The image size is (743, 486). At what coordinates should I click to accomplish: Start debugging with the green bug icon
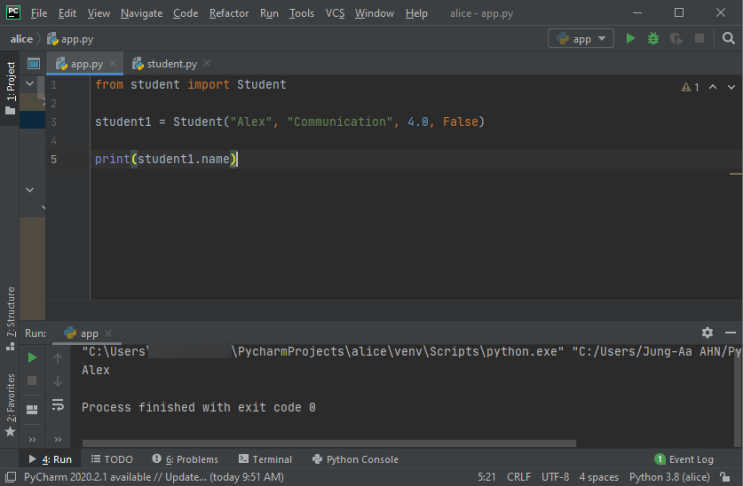pos(653,38)
